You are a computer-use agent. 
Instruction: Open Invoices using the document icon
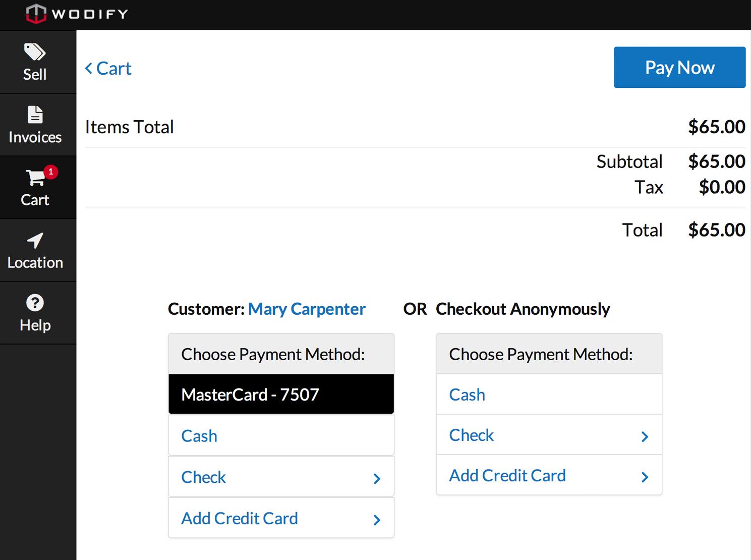[x=34, y=114]
